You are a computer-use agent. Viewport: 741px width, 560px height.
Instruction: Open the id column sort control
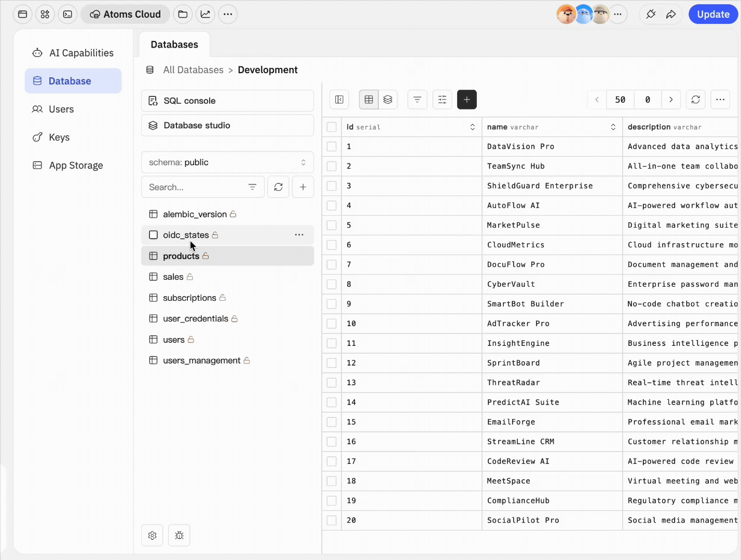(x=472, y=127)
